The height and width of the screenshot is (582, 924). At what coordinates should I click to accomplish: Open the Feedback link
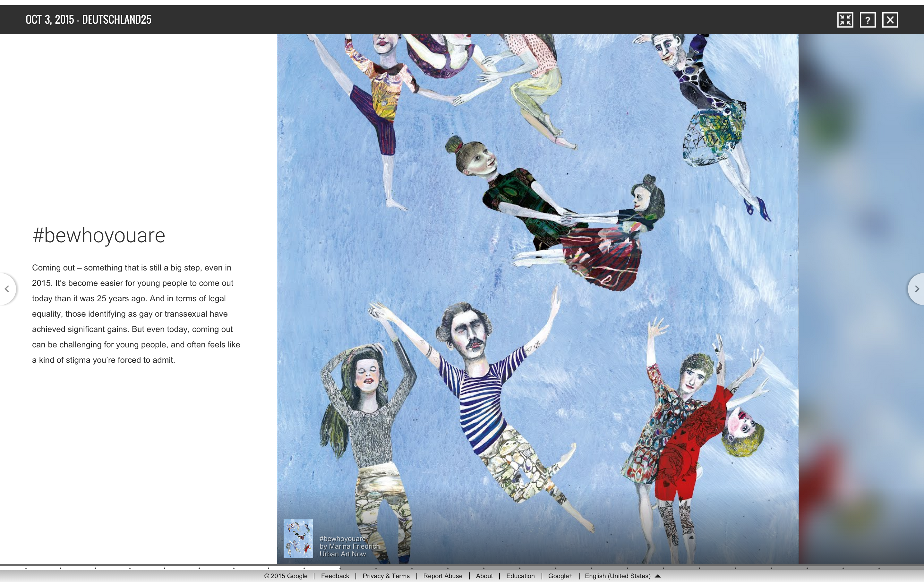335,576
